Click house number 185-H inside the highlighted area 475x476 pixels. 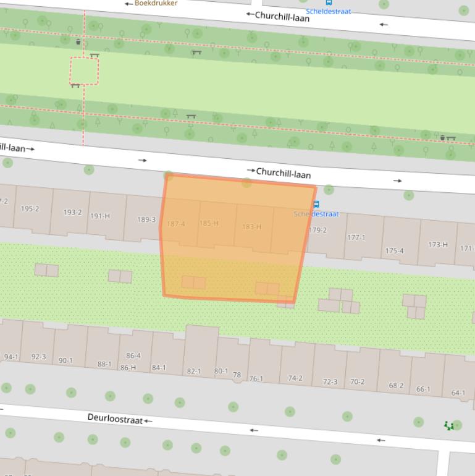point(209,223)
